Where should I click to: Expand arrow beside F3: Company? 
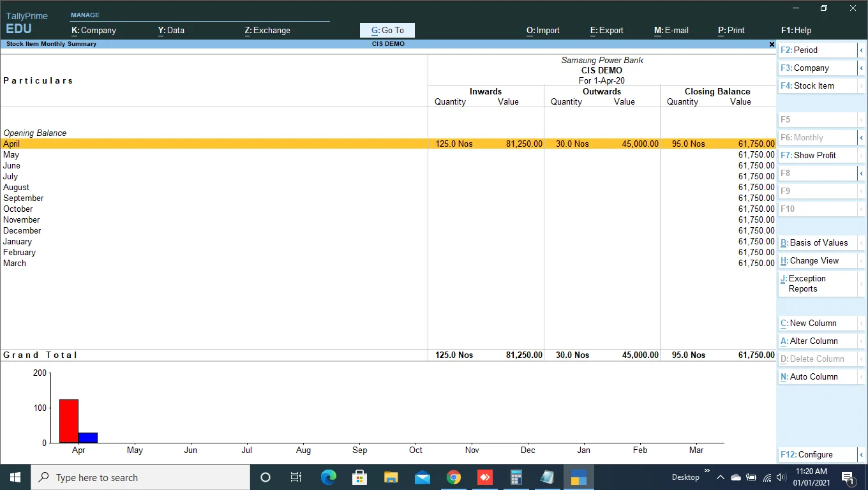[x=862, y=68]
